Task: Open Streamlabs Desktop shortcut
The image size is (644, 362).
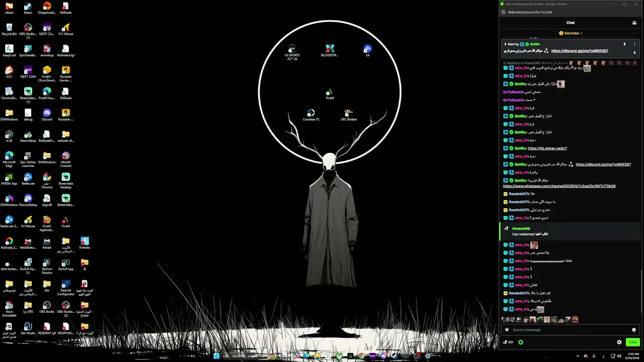Action: pyautogui.click(x=65, y=181)
